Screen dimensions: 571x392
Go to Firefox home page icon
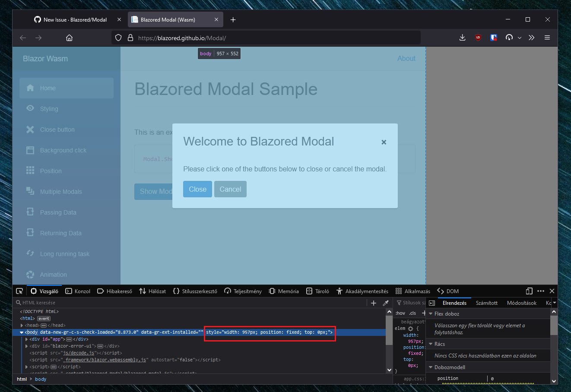(x=69, y=38)
